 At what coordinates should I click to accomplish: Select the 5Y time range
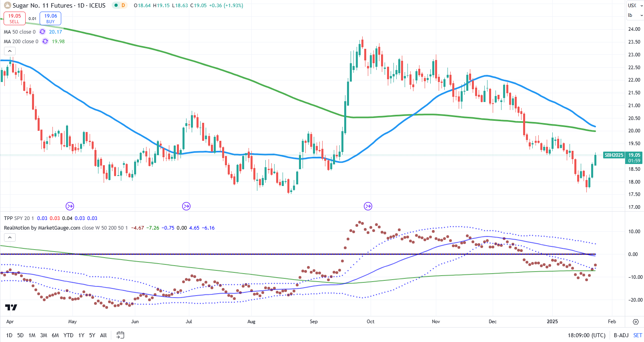pyautogui.click(x=92, y=335)
